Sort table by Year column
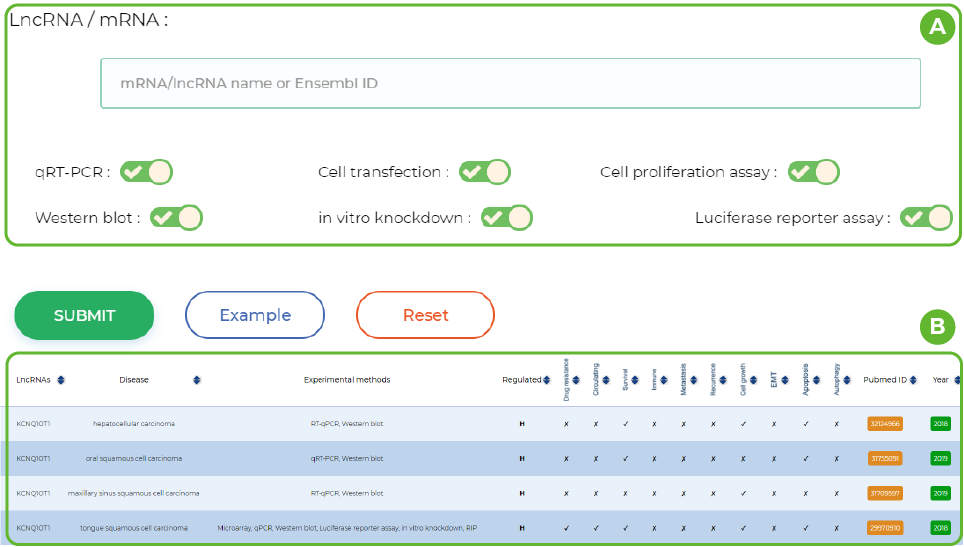The width and height of the screenshot is (964, 547). pos(957,380)
